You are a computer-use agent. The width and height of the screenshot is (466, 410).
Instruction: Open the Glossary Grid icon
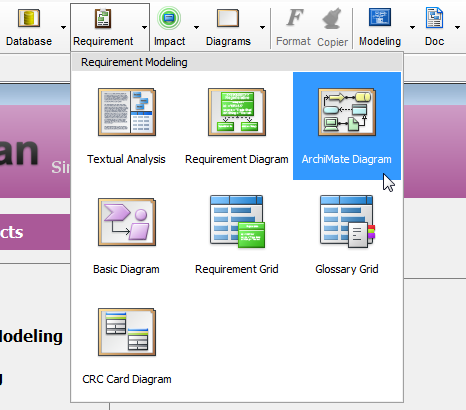point(347,222)
